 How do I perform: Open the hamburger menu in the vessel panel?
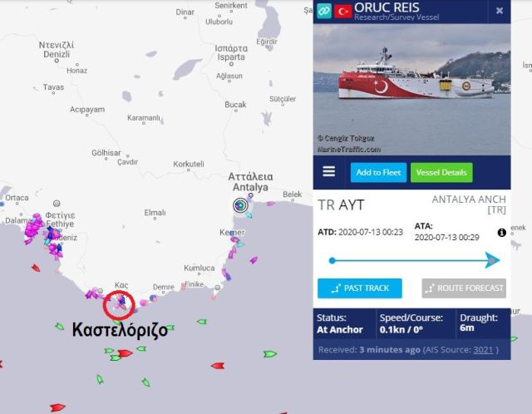click(329, 171)
